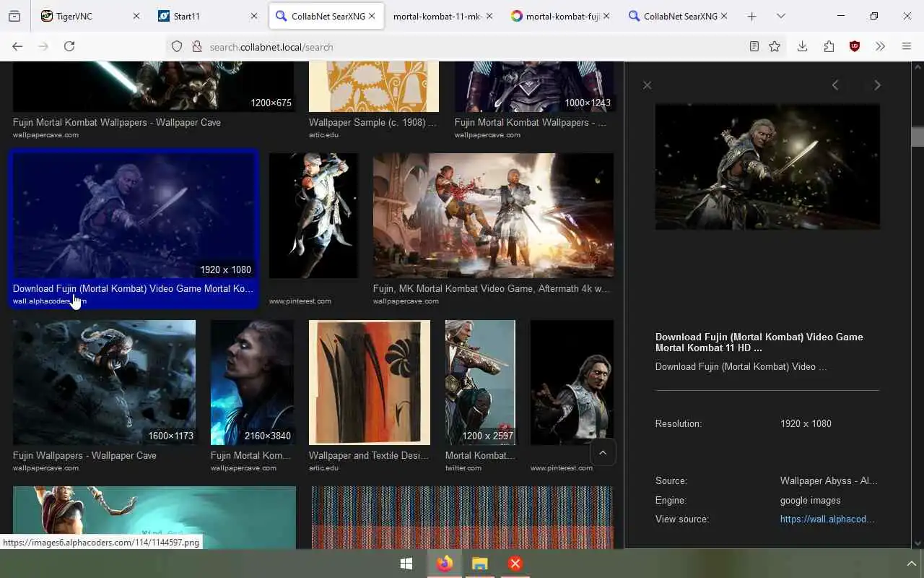The width and height of the screenshot is (924, 578).
Task: Switch to the TigerVNC tab
Action: coord(91,16)
